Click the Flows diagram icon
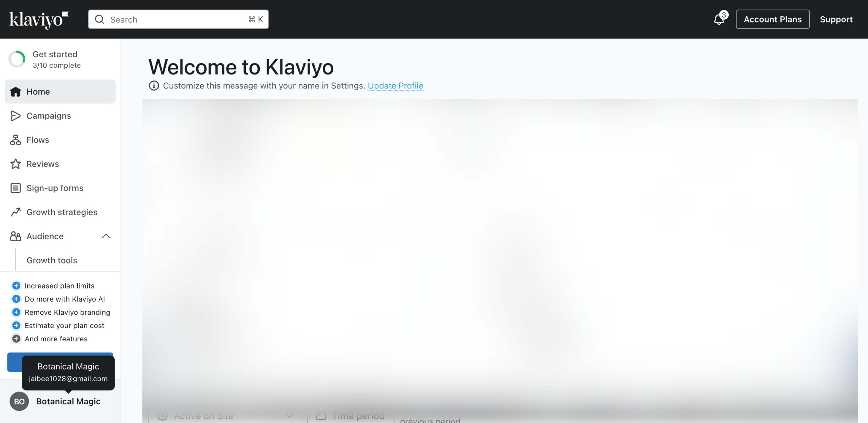Viewport: 868px width, 423px height. point(15,140)
